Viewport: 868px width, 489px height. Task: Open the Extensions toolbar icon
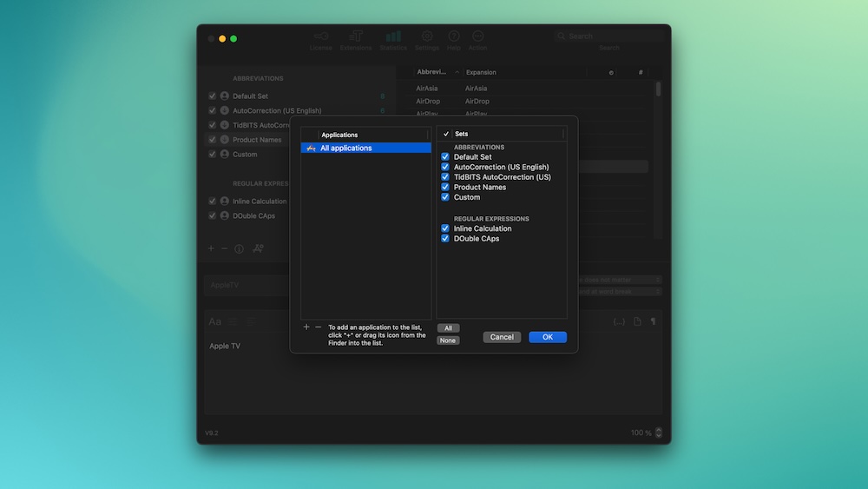point(356,36)
